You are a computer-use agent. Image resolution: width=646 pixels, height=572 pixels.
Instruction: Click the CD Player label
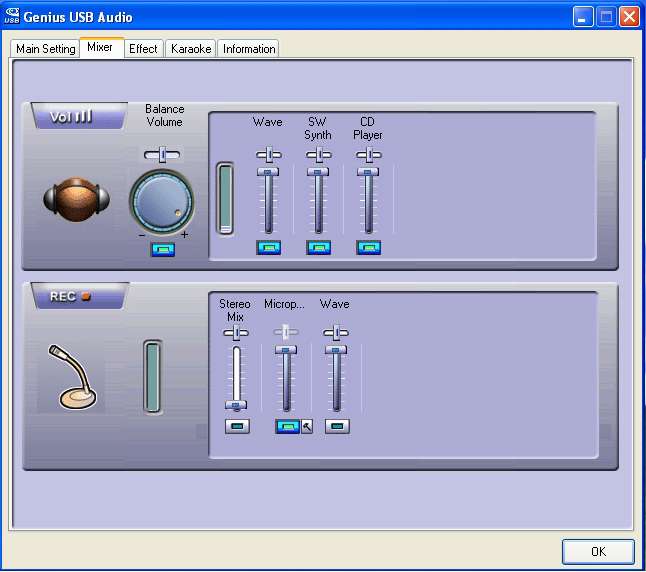tap(367, 128)
